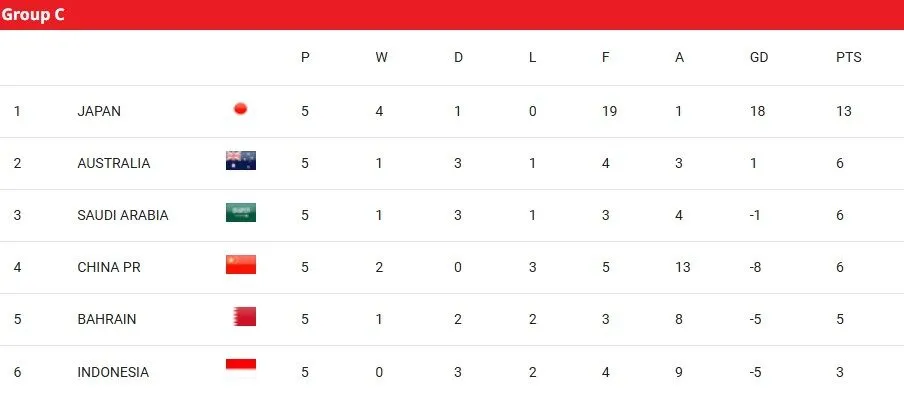This screenshot has height=394, width=904.
Task: Open the CHINA PR team link
Action: (x=109, y=267)
